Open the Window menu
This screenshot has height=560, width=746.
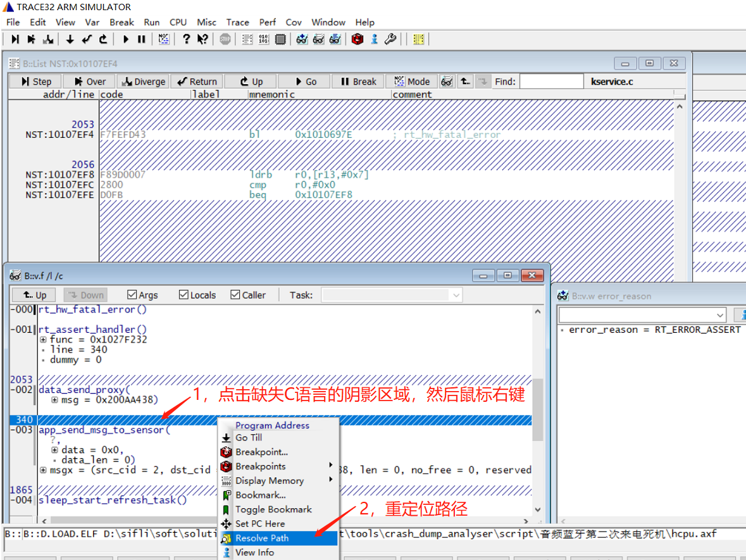pos(328,22)
